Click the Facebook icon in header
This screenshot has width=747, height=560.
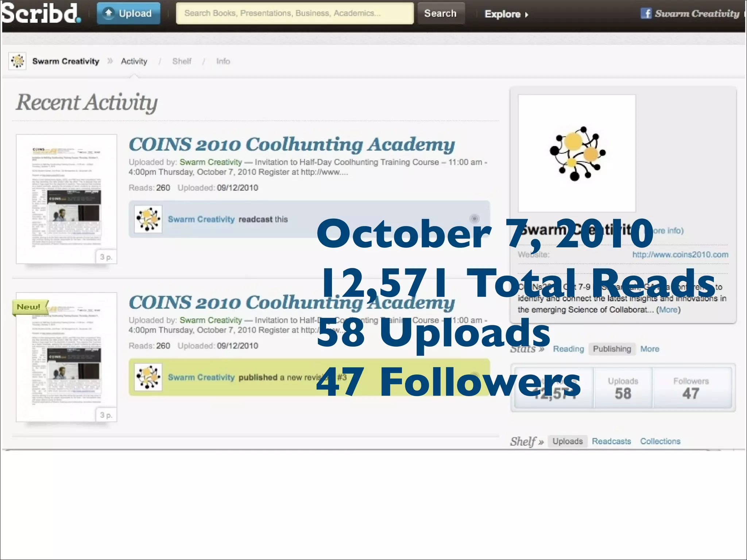pyautogui.click(x=646, y=13)
